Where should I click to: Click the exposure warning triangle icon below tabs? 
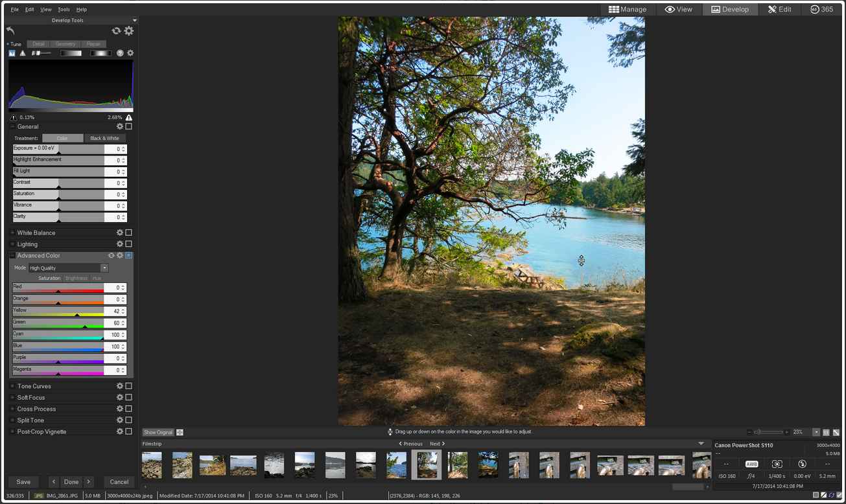23,53
